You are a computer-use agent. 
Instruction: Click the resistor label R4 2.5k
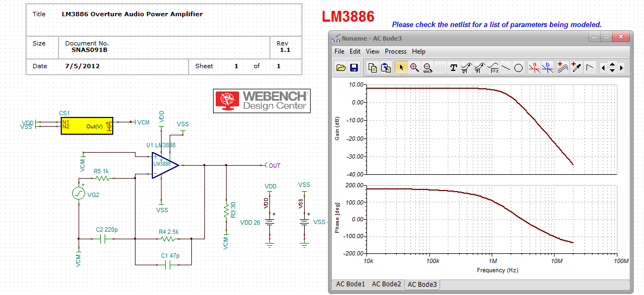click(169, 232)
